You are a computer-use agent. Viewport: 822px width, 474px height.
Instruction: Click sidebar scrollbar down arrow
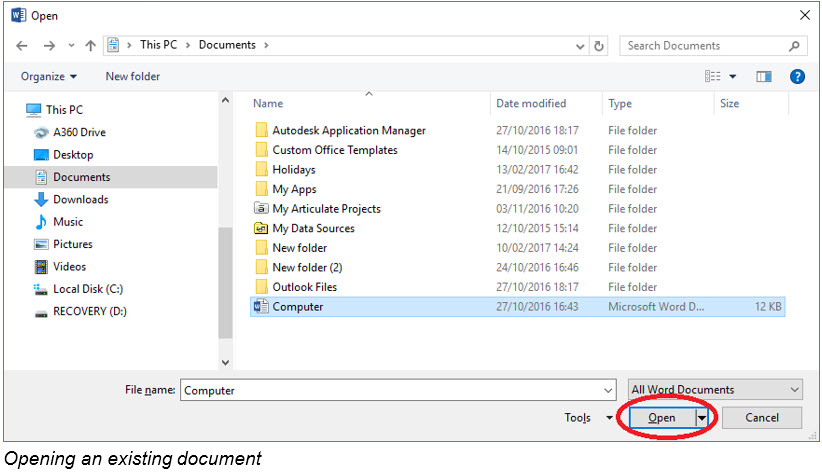pyautogui.click(x=225, y=362)
